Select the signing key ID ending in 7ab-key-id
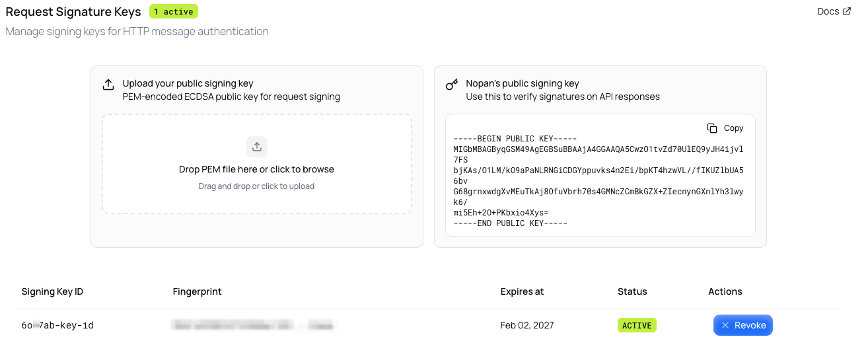This screenshot has height=343, width=868. pos(57,325)
